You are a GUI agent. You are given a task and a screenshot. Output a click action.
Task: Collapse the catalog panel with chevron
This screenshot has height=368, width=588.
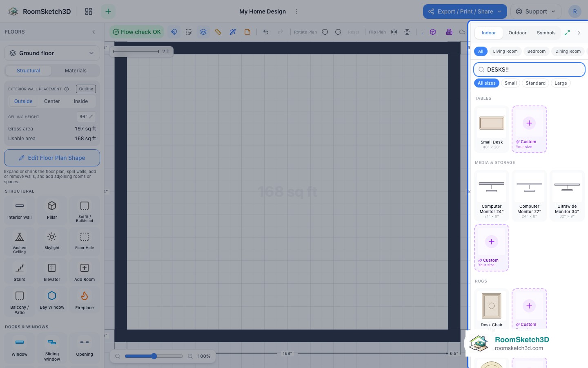click(579, 33)
